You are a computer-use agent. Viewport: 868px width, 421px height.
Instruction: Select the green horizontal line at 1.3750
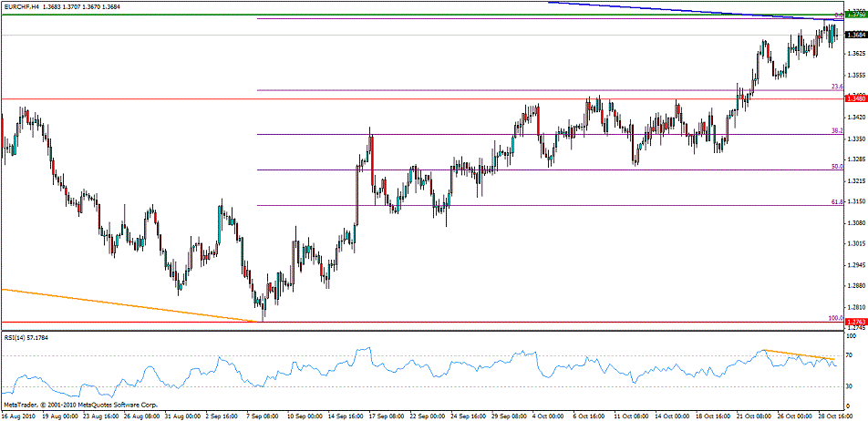point(422,15)
